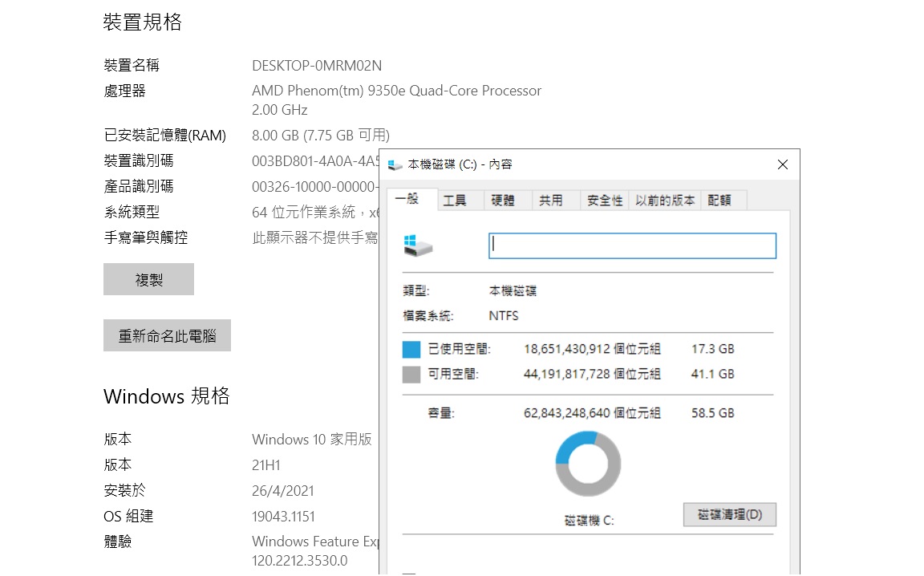Click the 檔案系統: label
This screenshot has width=924, height=576.
428,316
